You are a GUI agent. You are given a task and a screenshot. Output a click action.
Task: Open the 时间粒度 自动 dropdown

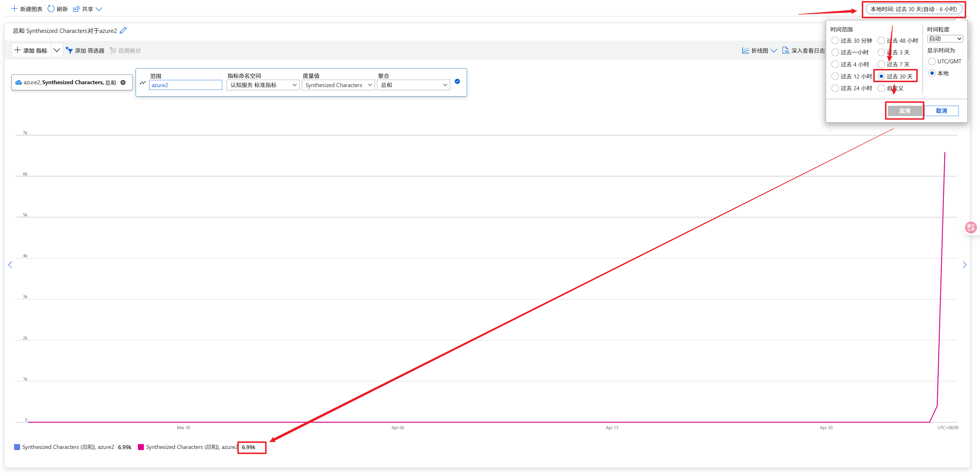945,39
